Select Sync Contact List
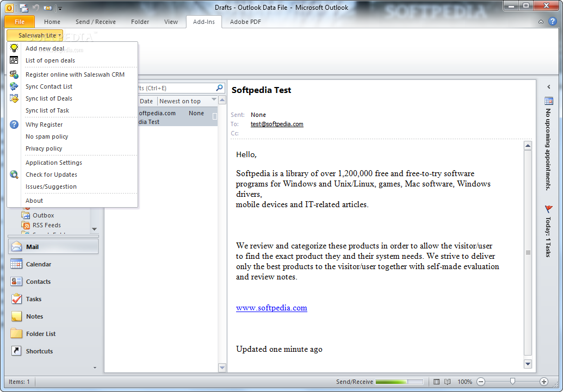This screenshot has width=563, height=392. point(72,86)
